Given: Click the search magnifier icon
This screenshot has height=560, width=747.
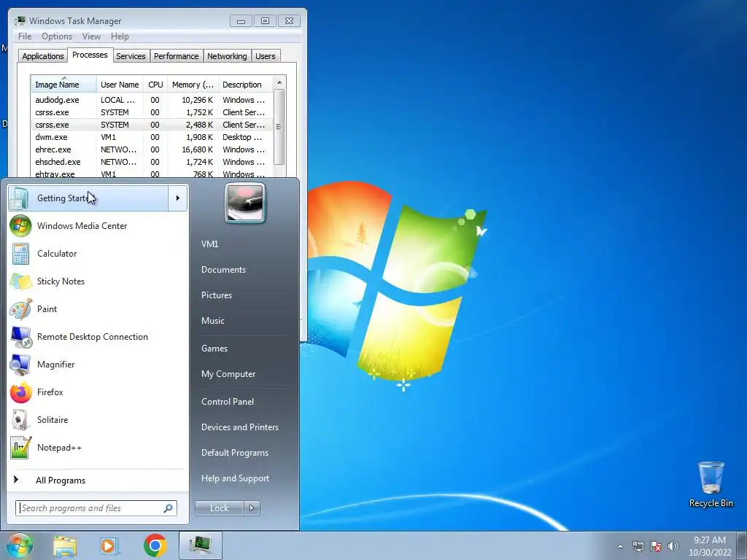Looking at the screenshot, I should coord(168,508).
